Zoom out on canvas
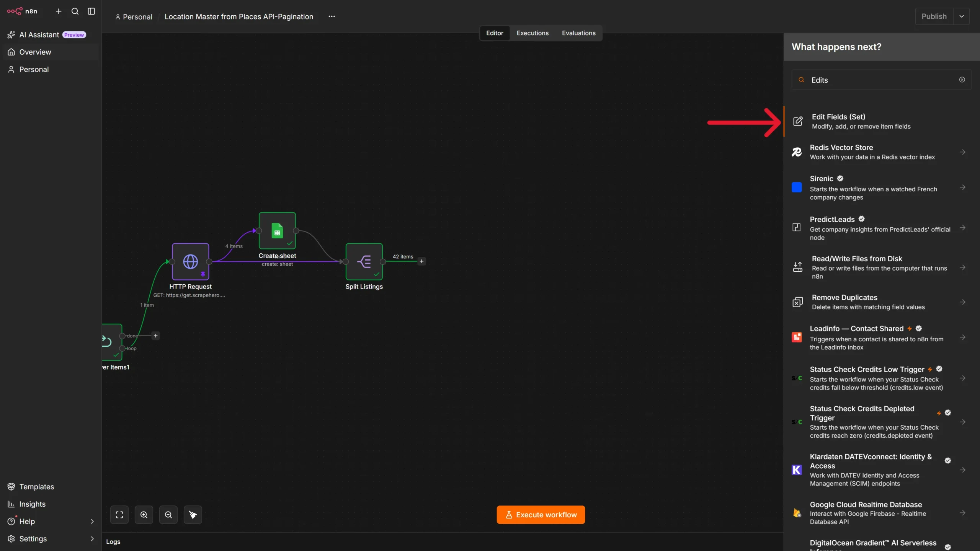Viewport: 980px width, 551px height. [x=168, y=515]
